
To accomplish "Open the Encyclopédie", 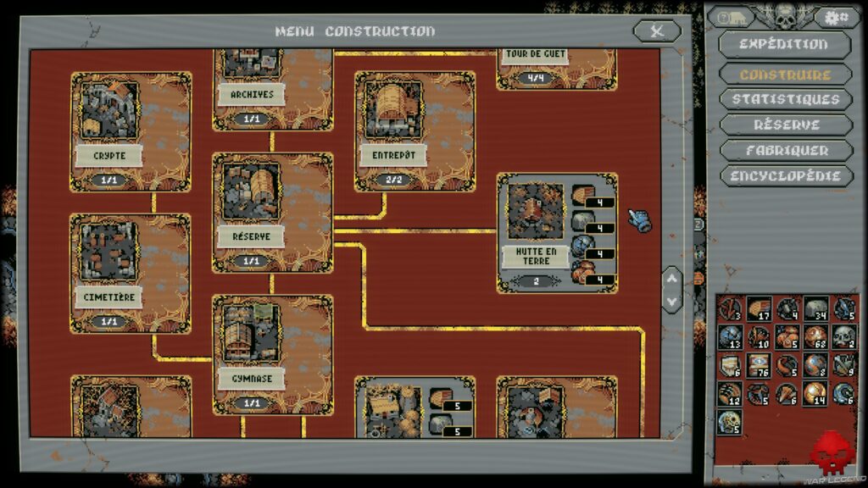I will coord(785,176).
